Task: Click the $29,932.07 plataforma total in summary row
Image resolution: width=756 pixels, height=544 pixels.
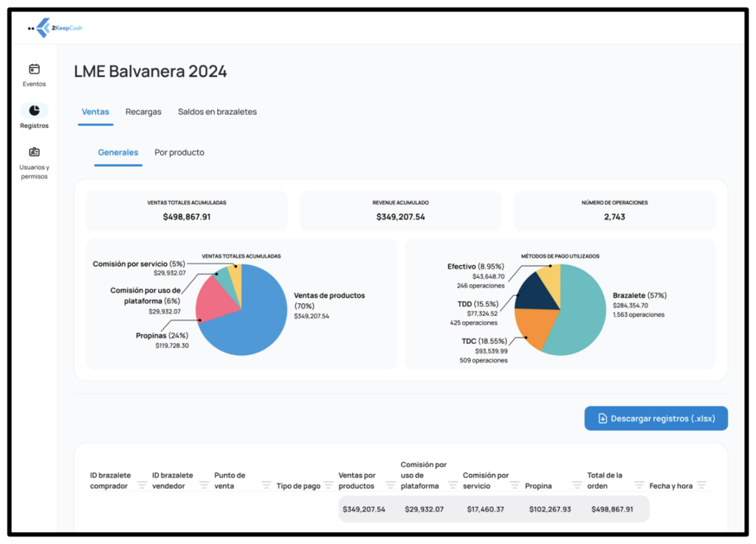Action: tap(425, 509)
